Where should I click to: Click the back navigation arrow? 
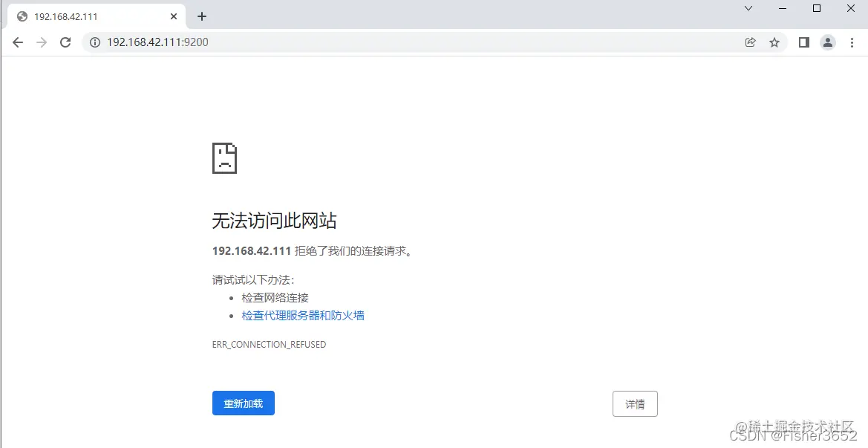pyautogui.click(x=18, y=42)
